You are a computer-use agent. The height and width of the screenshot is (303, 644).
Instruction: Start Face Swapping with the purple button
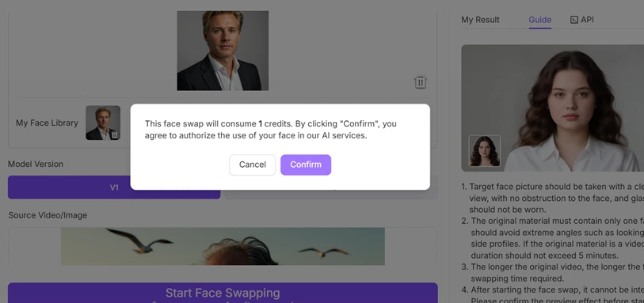[223, 293]
